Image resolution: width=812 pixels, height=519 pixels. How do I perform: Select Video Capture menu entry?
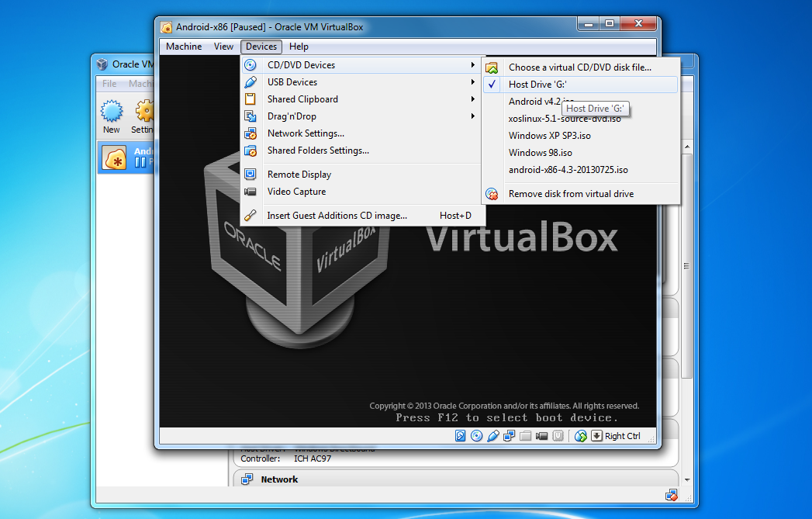point(363,191)
